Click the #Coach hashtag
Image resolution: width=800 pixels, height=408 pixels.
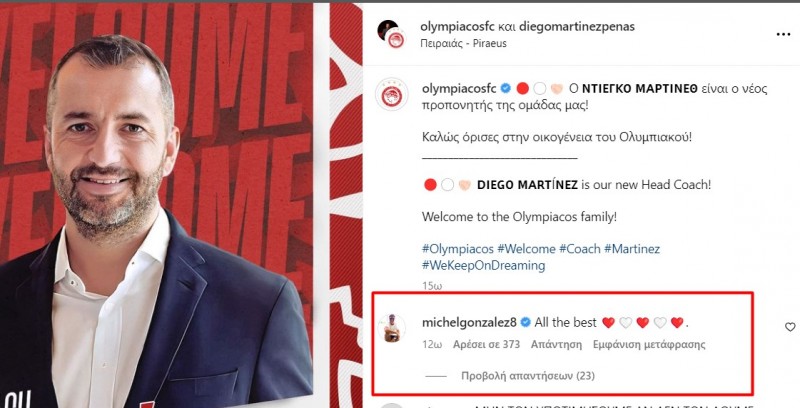[x=580, y=249]
